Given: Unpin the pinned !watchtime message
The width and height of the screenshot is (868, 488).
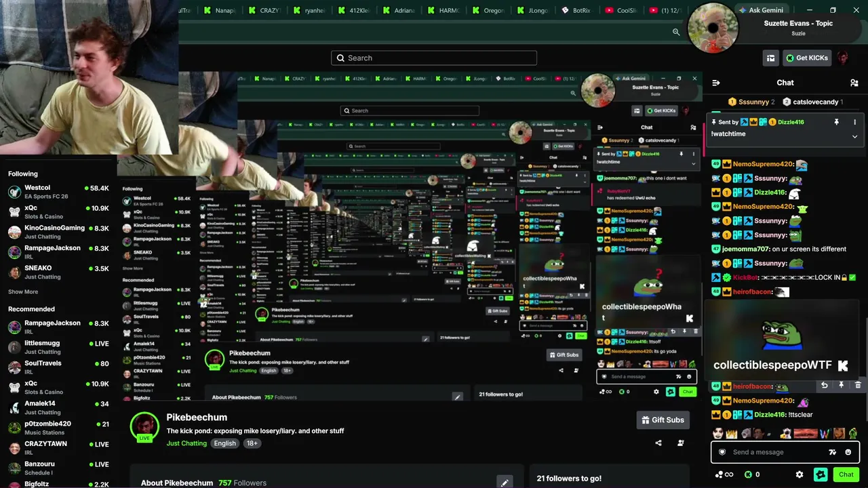Looking at the screenshot, I should [x=836, y=122].
